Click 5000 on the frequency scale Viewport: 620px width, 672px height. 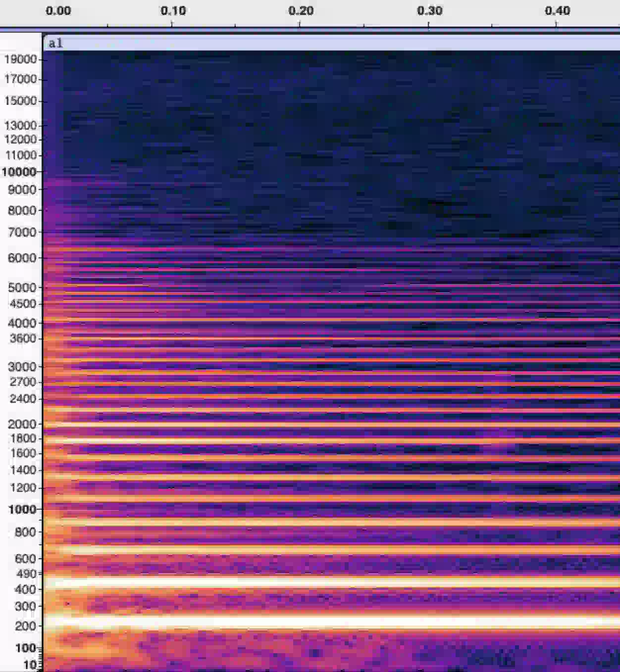(x=22, y=288)
